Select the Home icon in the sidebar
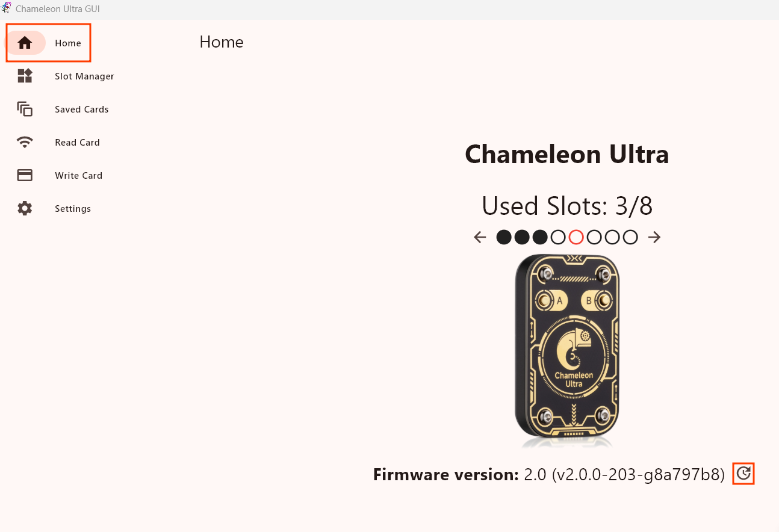Viewport: 779px width, 532px height. 25,43
